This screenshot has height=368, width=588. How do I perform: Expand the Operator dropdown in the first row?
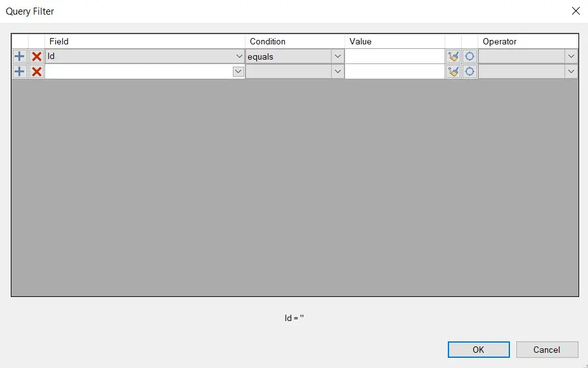tap(570, 56)
